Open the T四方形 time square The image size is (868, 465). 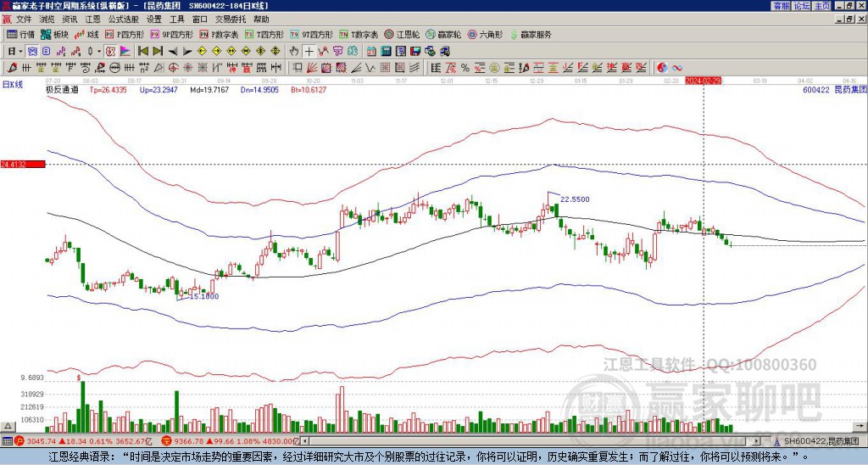tap(264, 34)
